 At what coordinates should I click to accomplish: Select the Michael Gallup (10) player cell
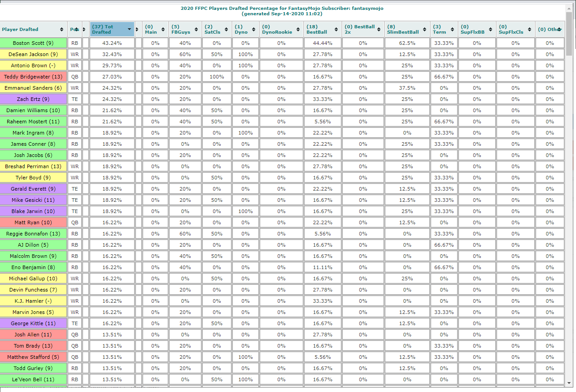click(x=33, y=279)
